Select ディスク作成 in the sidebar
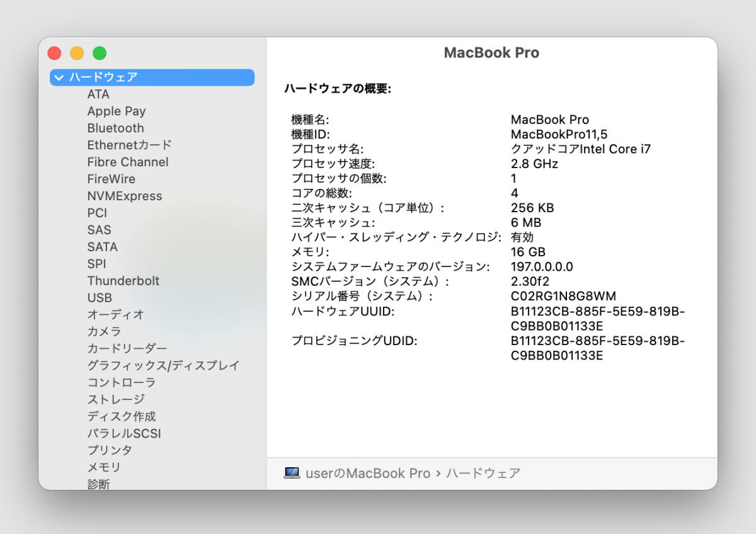The height and width of the screenshot is (534, 756). pyautogui.click(x=122, y=417)
